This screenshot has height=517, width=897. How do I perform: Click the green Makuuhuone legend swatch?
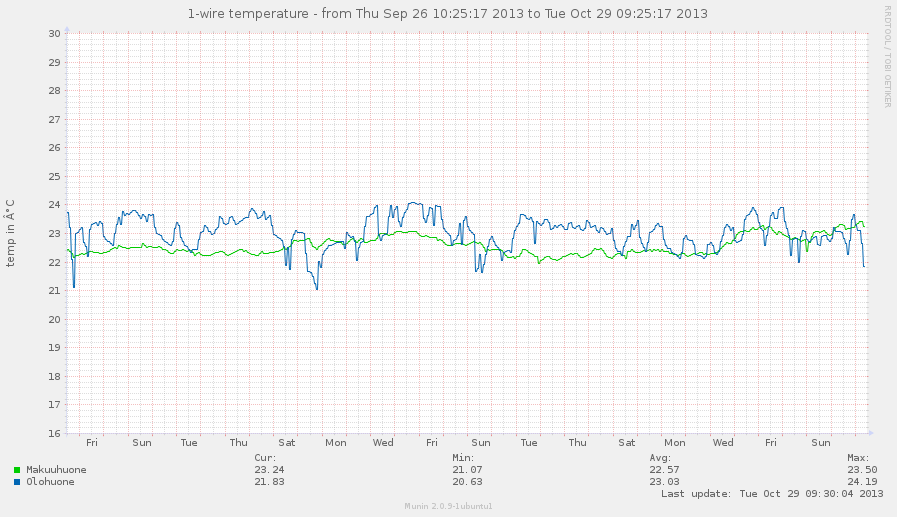coord(17,470)
